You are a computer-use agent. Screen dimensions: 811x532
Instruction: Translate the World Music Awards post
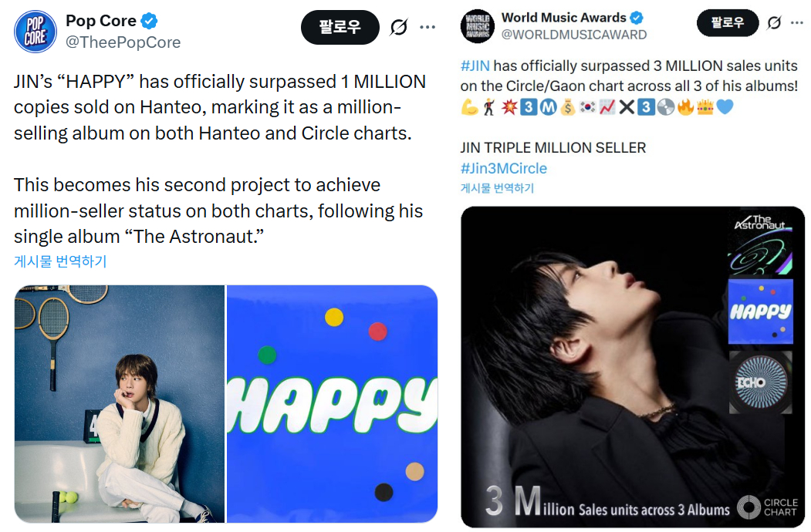pos(497,188)
